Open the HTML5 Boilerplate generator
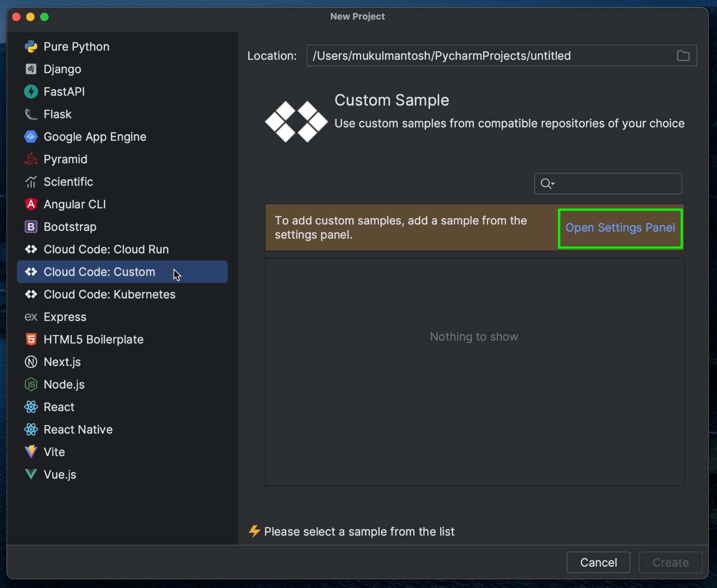The width and height of the screenshot is (717, 588). (x=94, y=339)
